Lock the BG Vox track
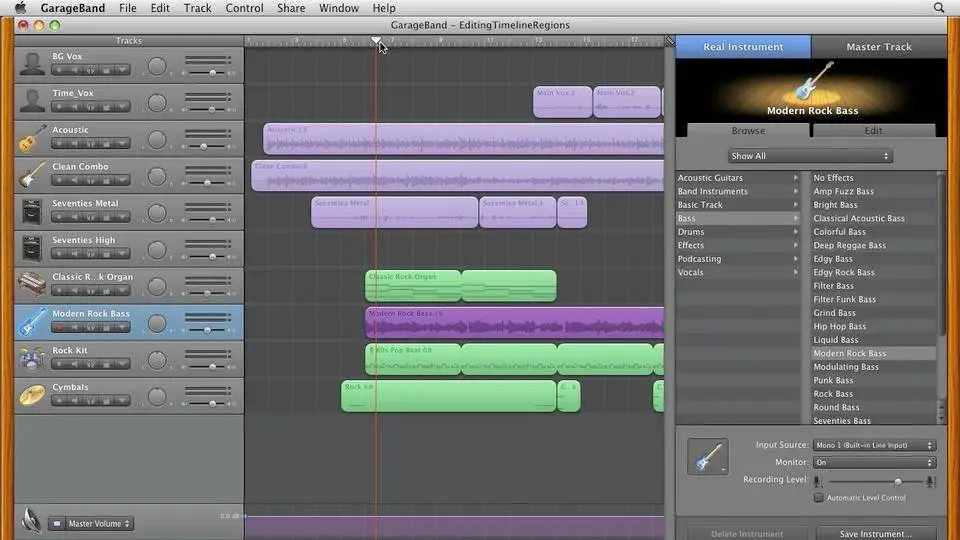Screen dimensions: 960x540 pos(107,70)
